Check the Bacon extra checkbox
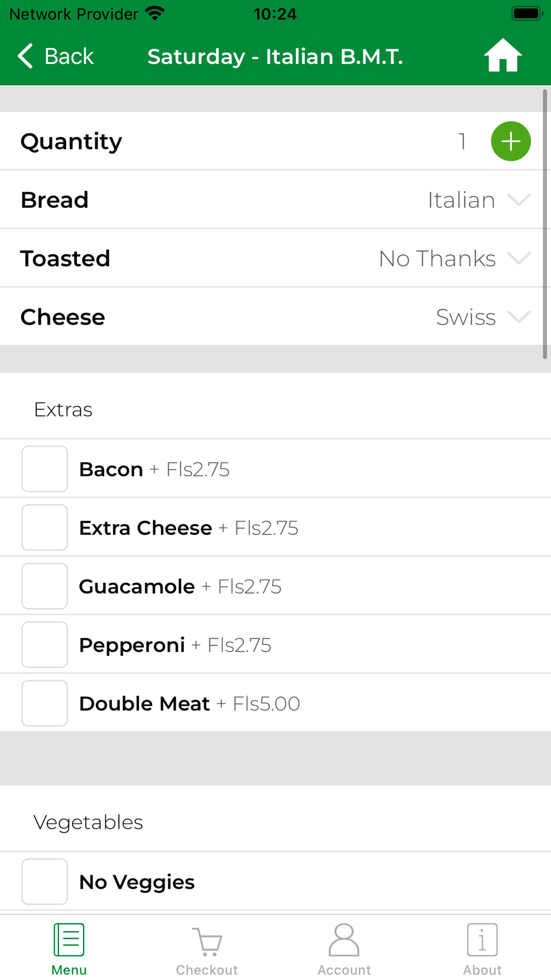551x980 pixels. [45, 469]
